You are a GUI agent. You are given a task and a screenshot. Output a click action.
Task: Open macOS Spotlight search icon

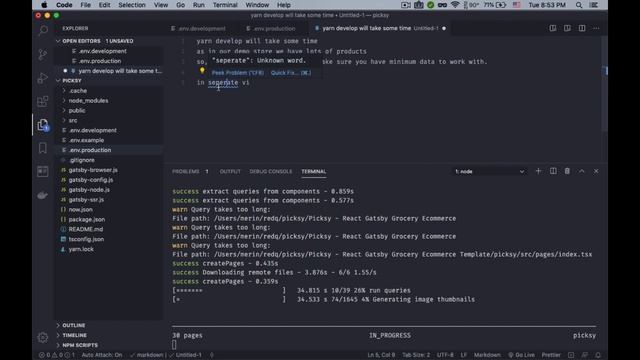pyautogui.click(x=579, y=5)
